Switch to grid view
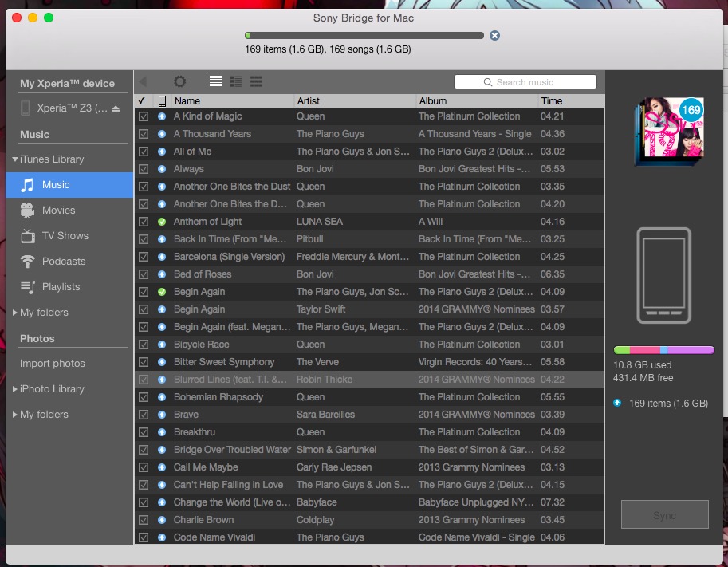The image size is (728, 567). [x=256, y=81]
